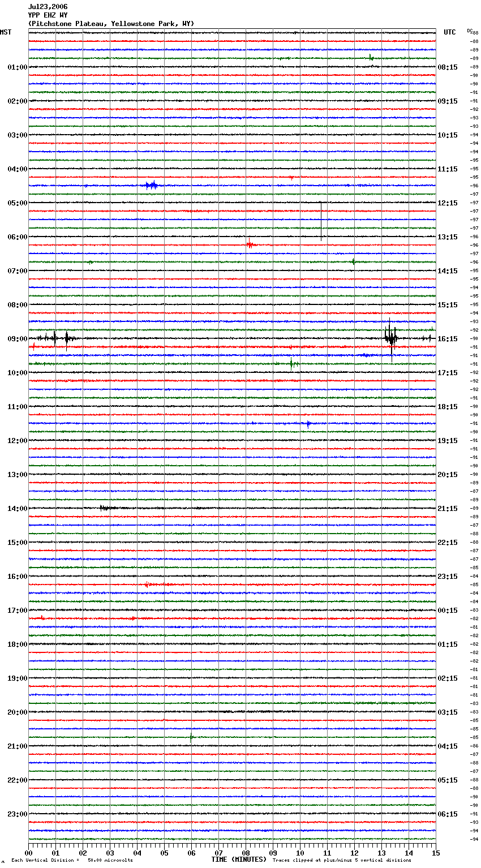
Task: Click the 03:00 MST time label
Action: tap(18, 135)
